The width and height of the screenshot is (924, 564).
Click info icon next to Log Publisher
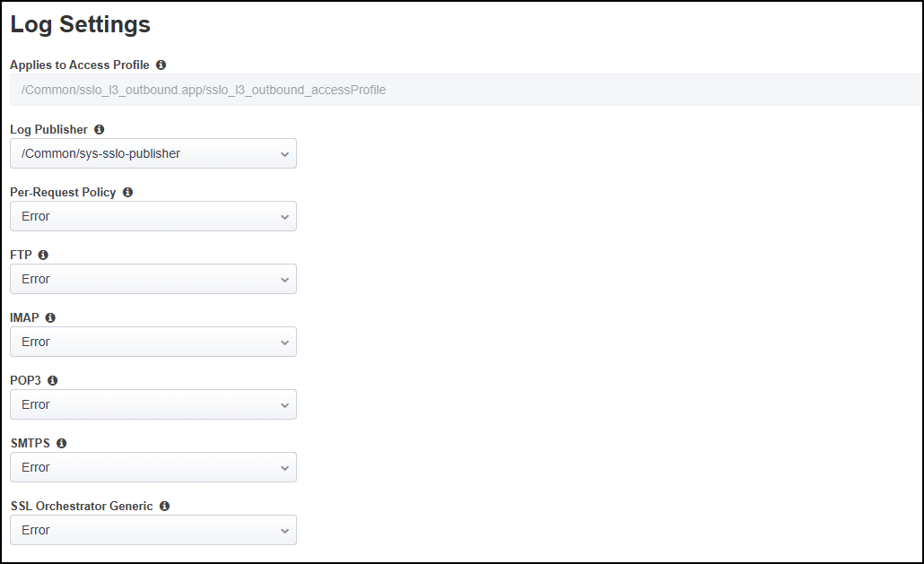pyautogui.click(x=99, y=129)
